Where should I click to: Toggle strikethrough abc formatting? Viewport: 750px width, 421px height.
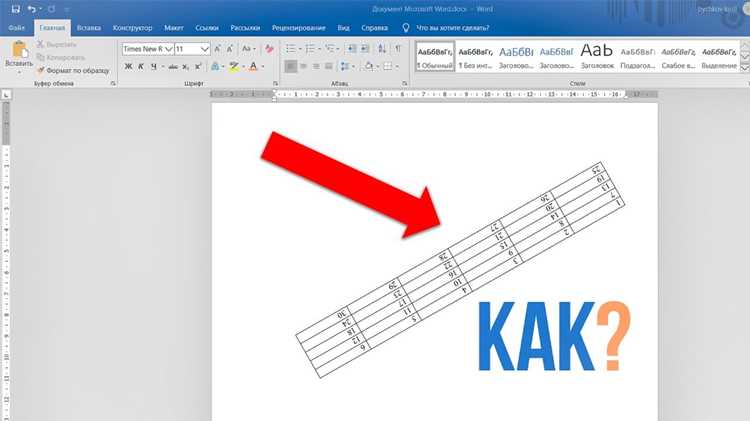[173, 66]
